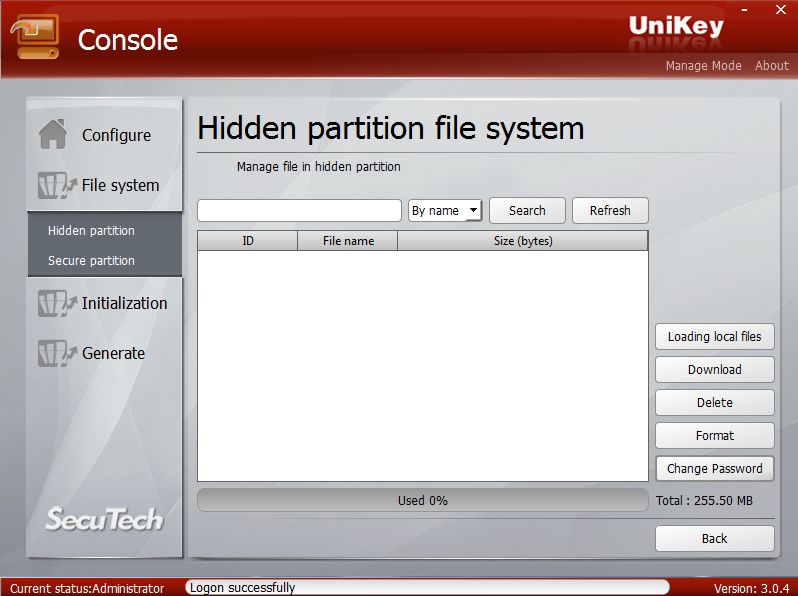Sort by the Size (bytes) column header
This screenshot has width=798, height=596.
[x=523, y=241]
